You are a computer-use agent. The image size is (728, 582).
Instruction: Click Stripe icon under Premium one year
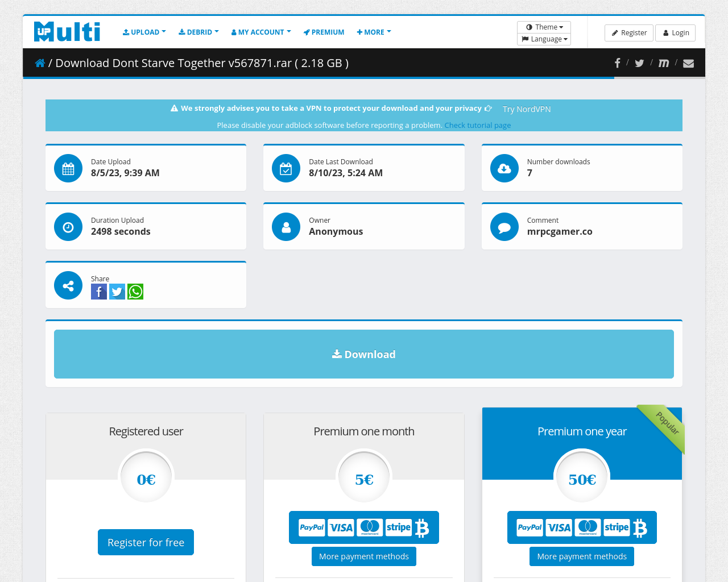(617, 527)
